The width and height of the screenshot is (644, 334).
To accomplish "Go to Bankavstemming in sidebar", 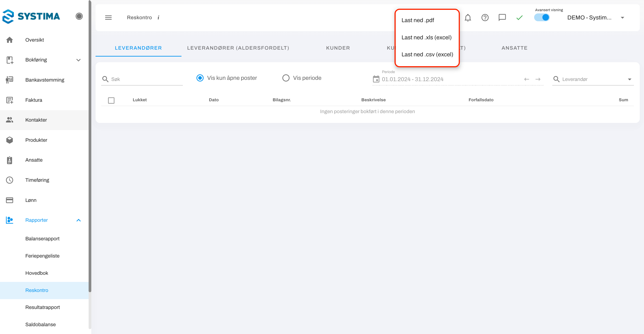I will point(45,80).
